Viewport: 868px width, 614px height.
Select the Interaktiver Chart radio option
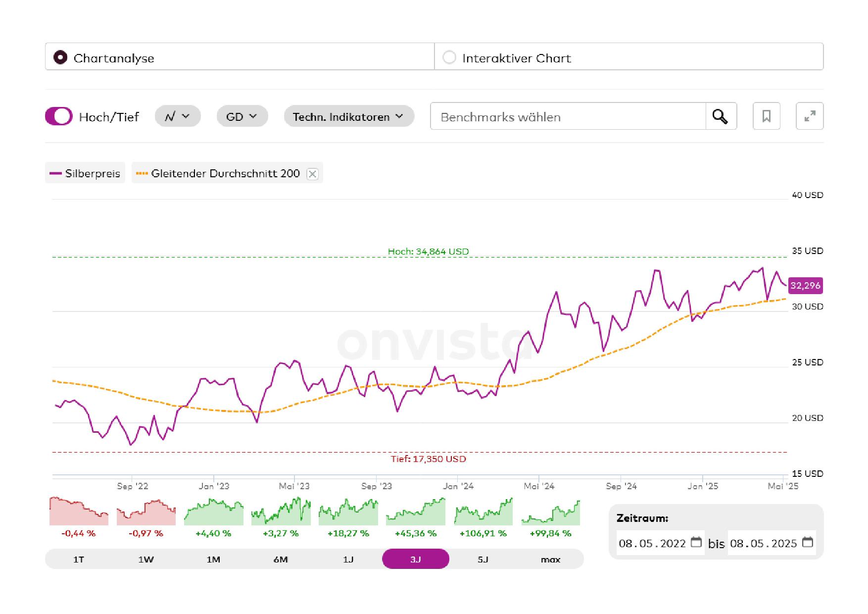(449, 57)
